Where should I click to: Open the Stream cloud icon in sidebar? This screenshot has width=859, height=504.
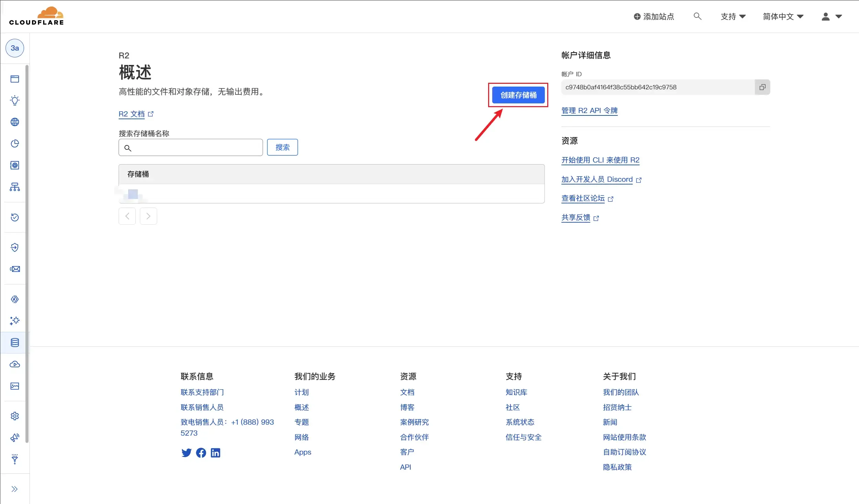15,364
